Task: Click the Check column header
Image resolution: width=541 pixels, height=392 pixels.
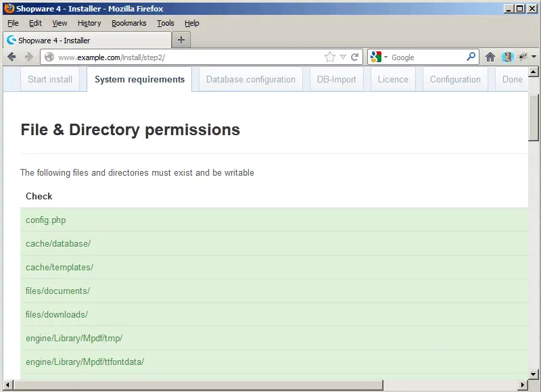Action: click(x=39, y=196)
